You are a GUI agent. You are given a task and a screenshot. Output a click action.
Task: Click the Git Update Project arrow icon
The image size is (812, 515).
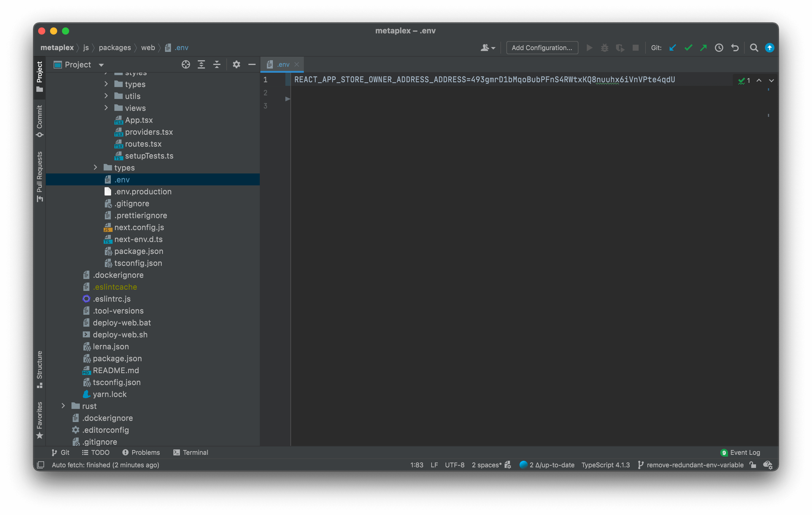(673, 48)
